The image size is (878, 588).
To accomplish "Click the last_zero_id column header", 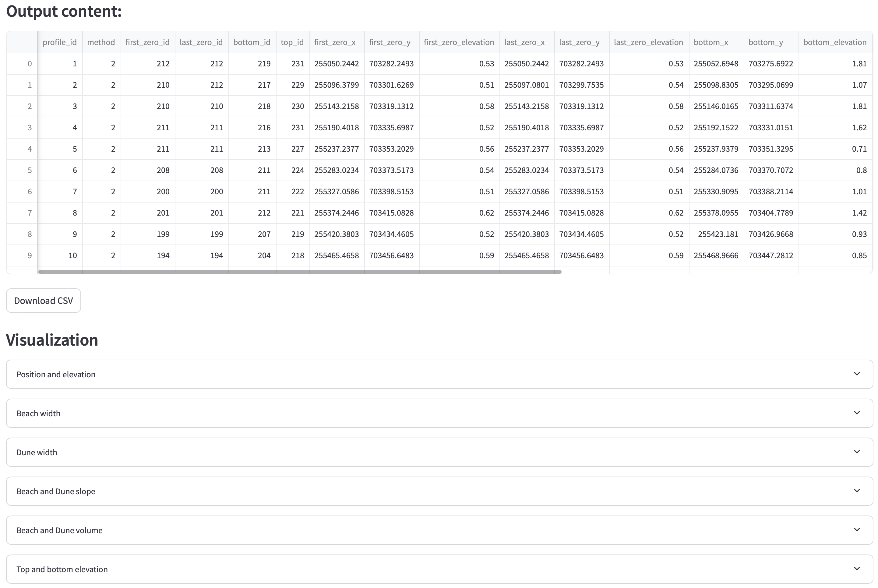I will tap(202, 42).
